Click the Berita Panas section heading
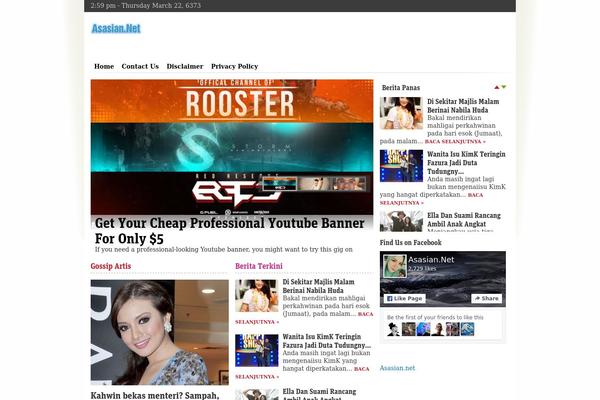 [x=401, y=88]
